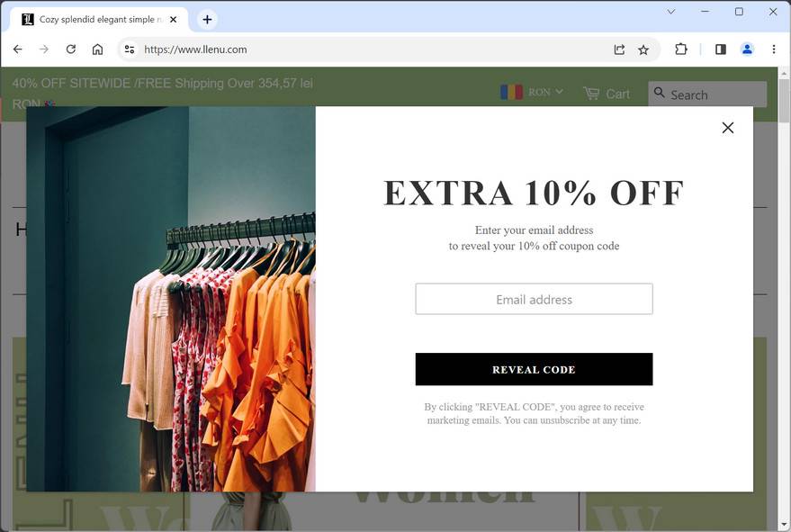Open the Extensions puzzle icon

pyautogui.click(x=681, y=50)
